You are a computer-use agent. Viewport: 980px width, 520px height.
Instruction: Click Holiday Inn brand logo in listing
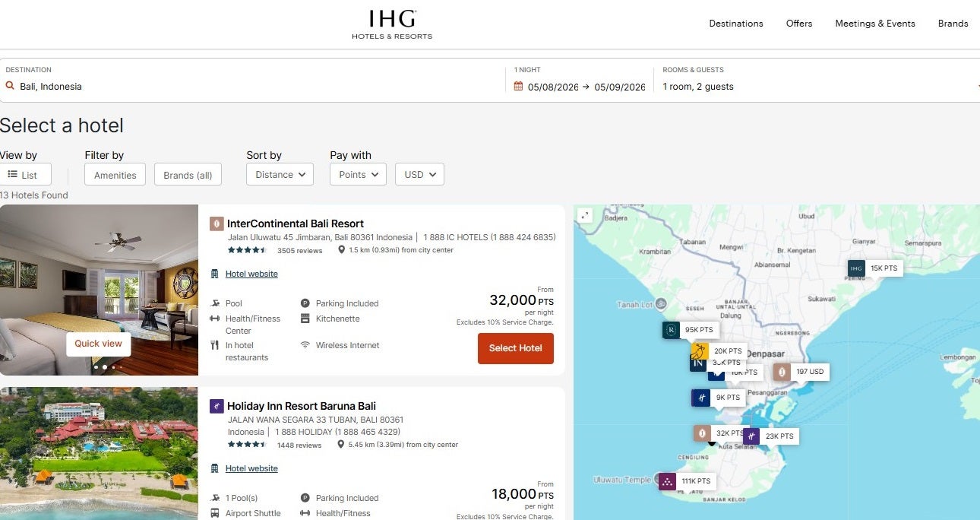click(x=216, y=406)
